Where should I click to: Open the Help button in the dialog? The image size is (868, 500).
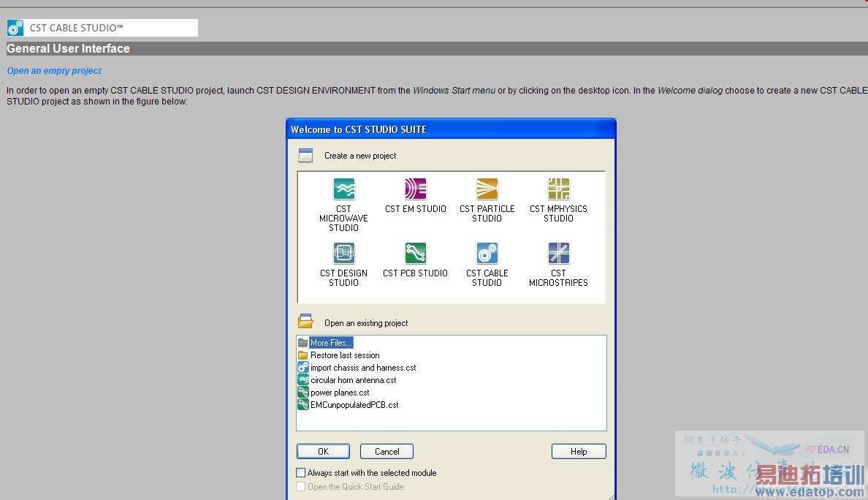pos(579,452)
